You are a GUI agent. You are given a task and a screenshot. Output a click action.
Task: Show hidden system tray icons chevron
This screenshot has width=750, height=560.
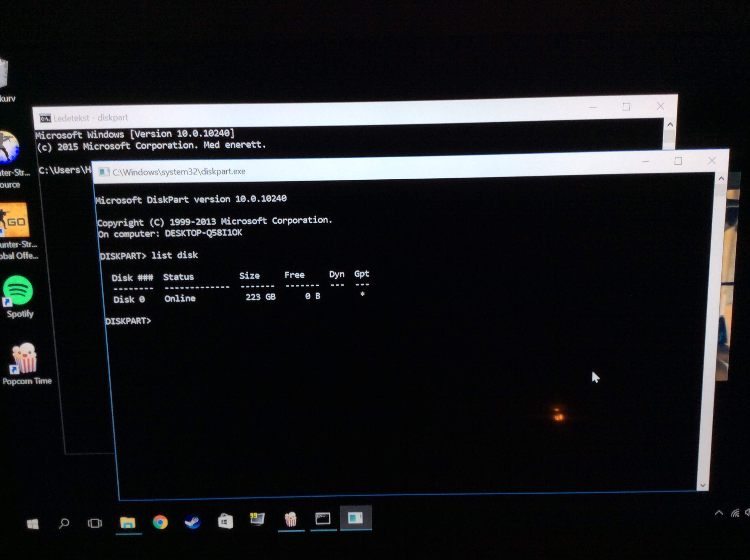coord(718,513)
